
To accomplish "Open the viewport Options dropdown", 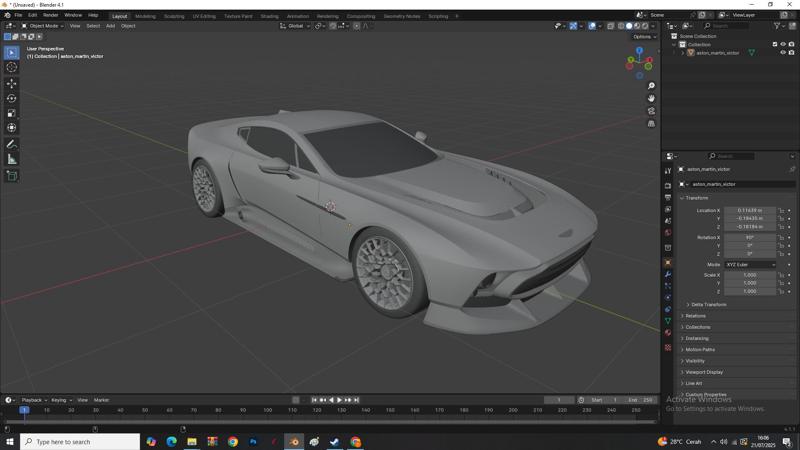I will click(644, 37).
